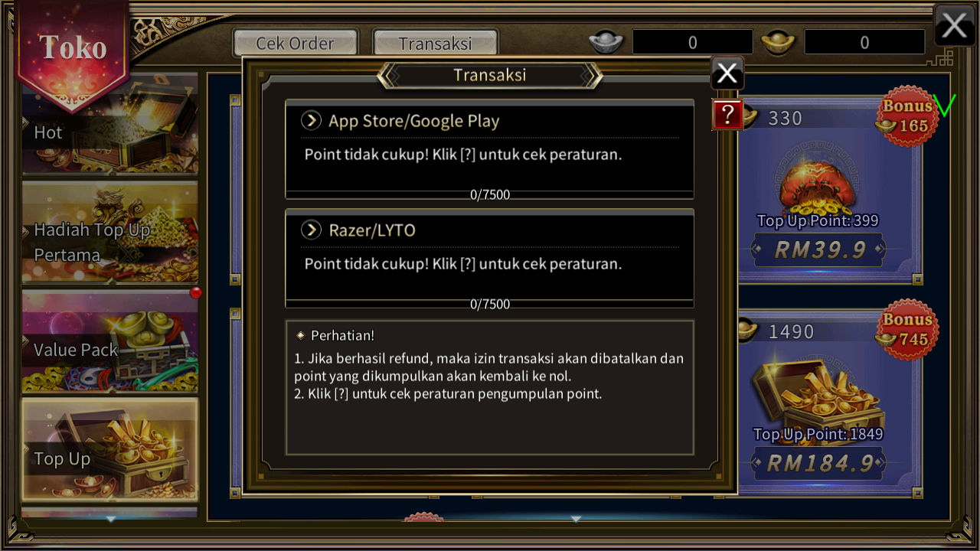The image size is (980, 551).
Task: Expand the App Store/Google Play arrow
Action: (311, 120)
